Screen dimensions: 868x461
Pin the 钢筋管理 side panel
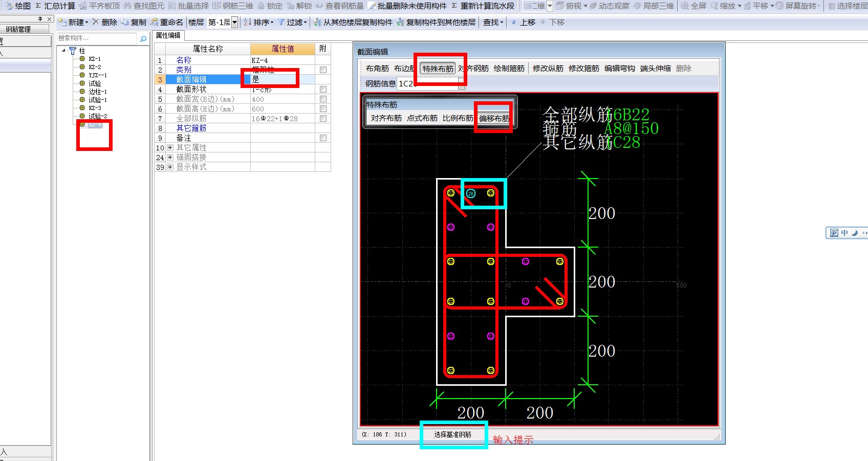[x=40, y=19]
